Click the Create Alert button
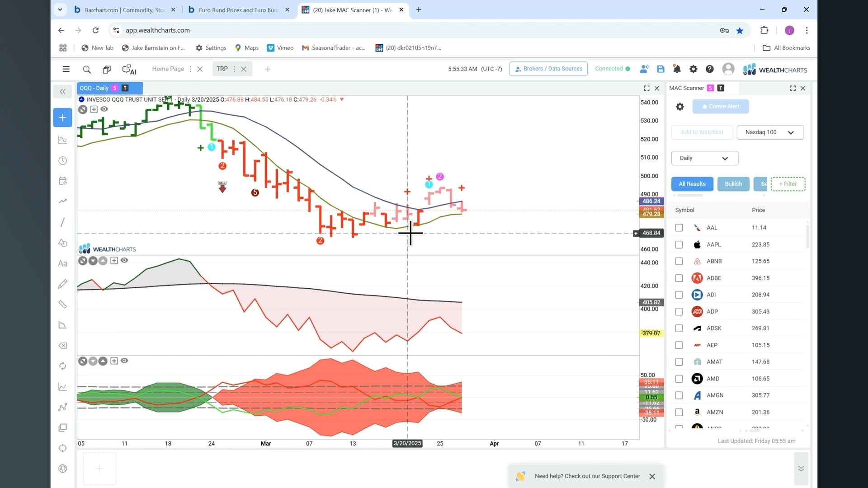868x488 pixels. [x=721, y=107]
